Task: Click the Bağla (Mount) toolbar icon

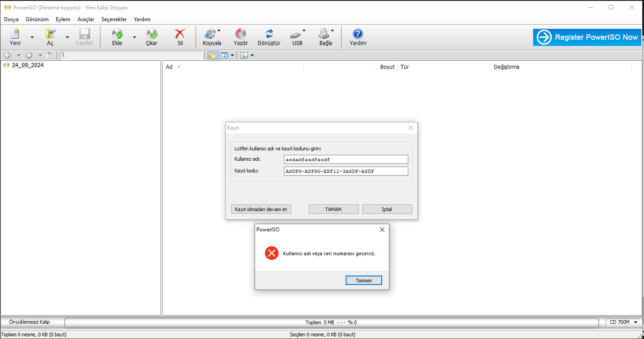Action: pyautogui.click(x=326, y=37)
